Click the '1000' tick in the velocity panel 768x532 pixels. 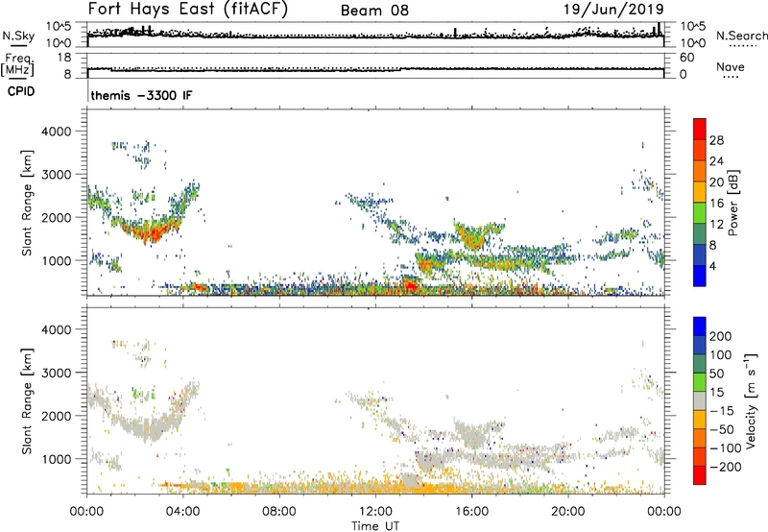[57, 459]
